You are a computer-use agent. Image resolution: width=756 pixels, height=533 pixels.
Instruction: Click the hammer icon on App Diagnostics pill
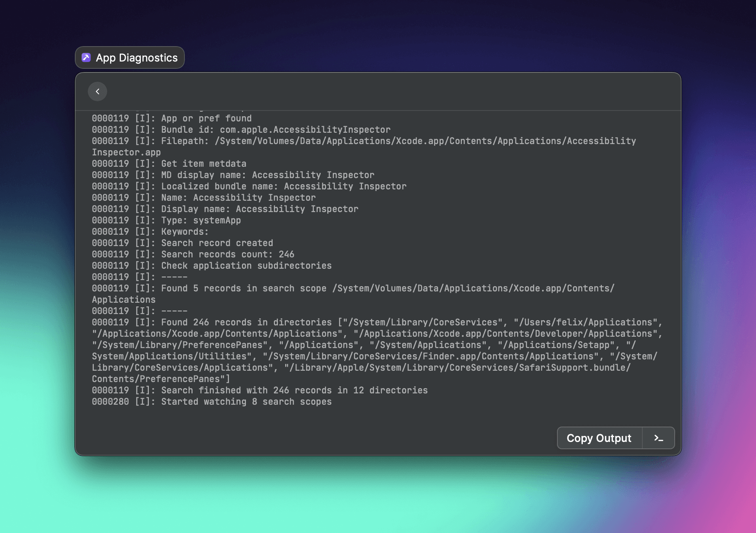(86, 57)
